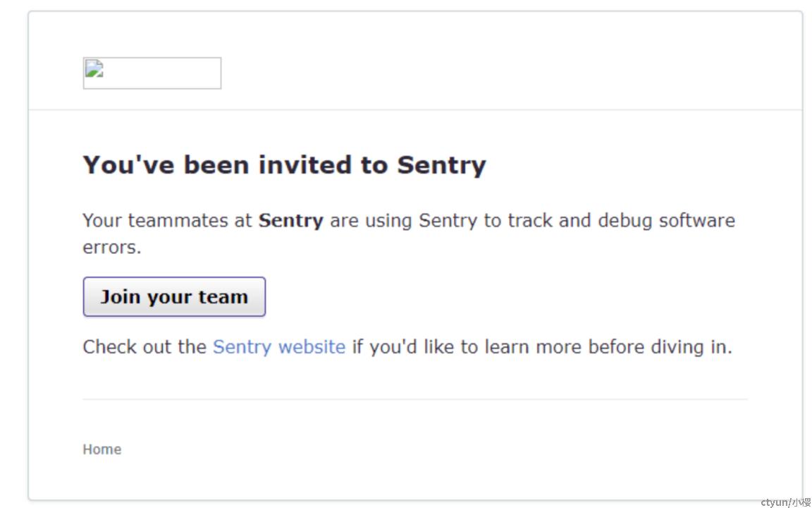Open the Sentry website link

coord(278,347)
